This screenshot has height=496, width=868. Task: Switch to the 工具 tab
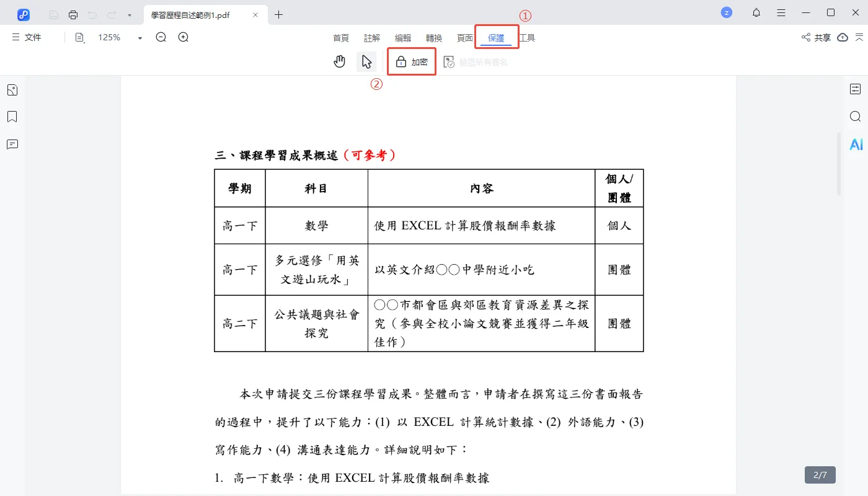pos(527,38)
